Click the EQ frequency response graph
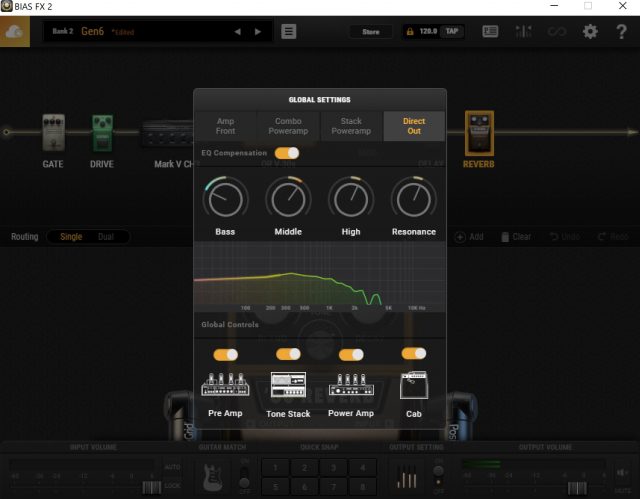The height and width of the screenshot is (499, 640). (x=320, y=277)
